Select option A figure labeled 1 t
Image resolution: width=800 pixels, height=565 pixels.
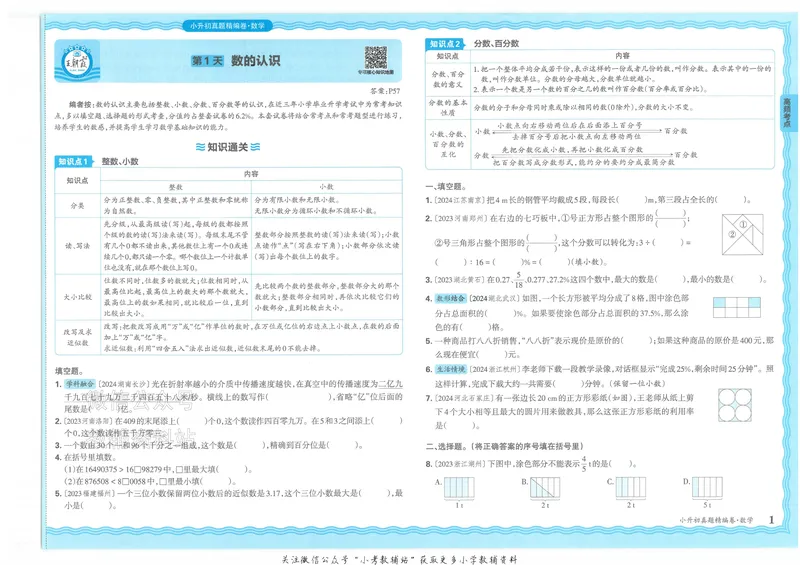(459, 487)
